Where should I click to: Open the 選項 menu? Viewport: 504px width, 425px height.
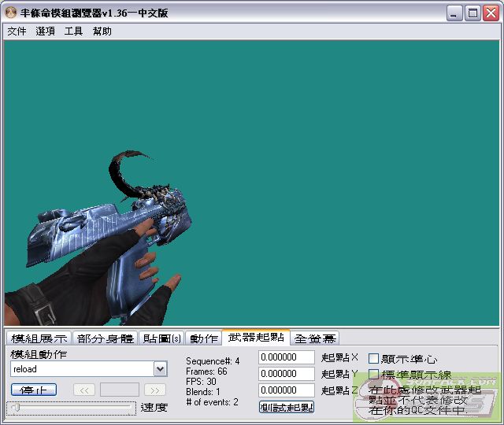(x=45, y=31)
